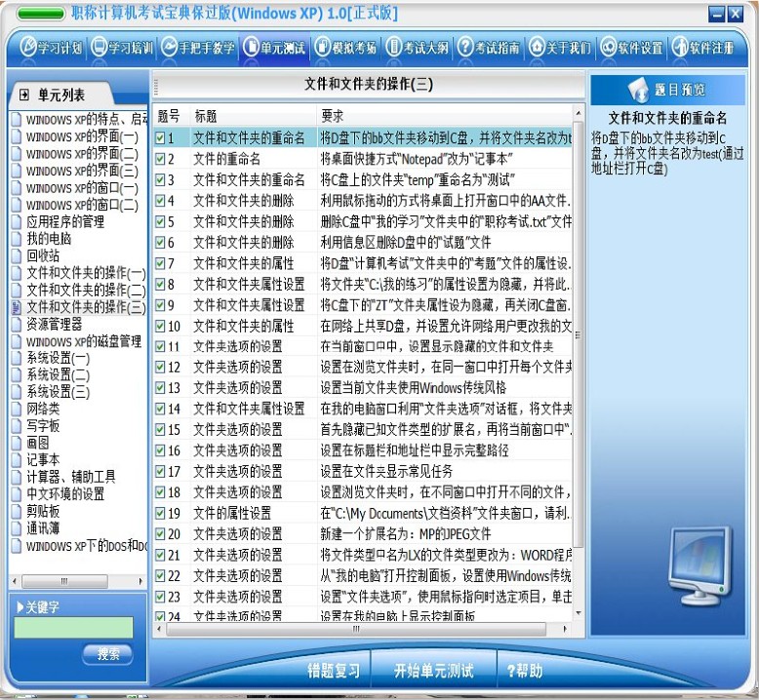Click the unit list scroll-left arrow
The height and width of the screenshot is (700, 759).
point(15,581)
